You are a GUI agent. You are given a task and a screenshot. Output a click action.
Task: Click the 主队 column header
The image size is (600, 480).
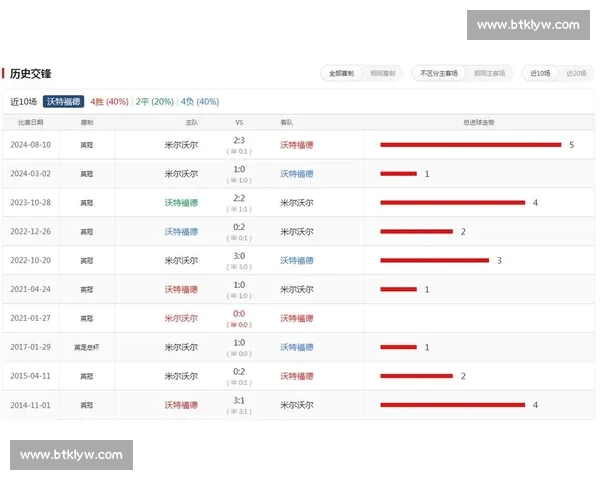[191, 122]
